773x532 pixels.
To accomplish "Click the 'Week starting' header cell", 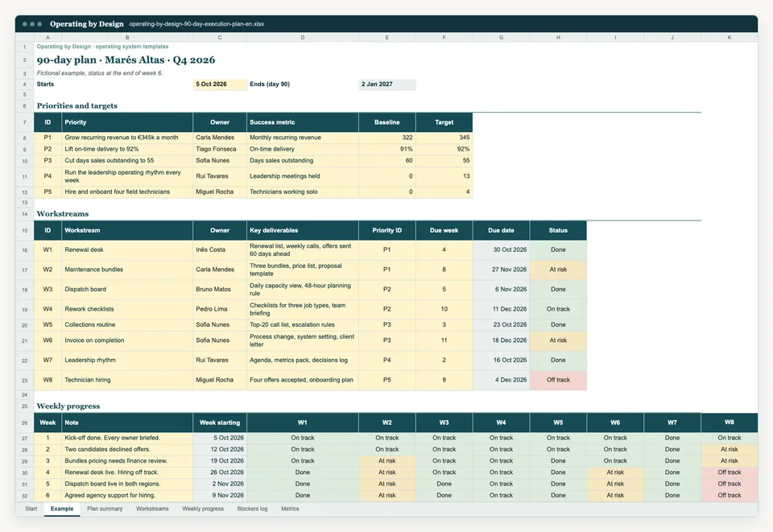I will point(220,423).
